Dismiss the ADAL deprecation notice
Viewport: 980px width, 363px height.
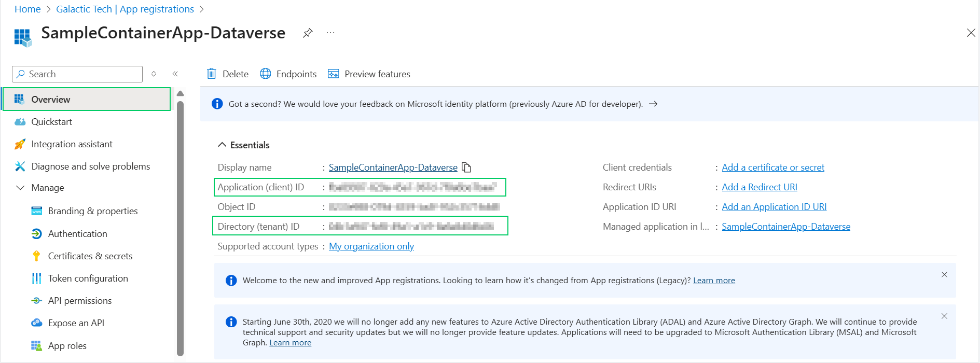(x=944, y=316)
